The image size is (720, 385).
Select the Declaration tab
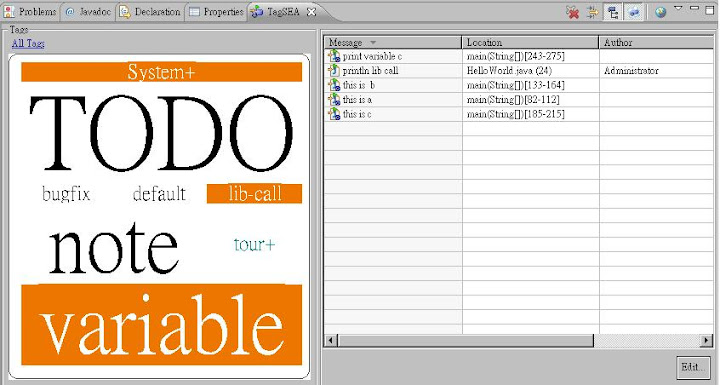coord(150,12)
